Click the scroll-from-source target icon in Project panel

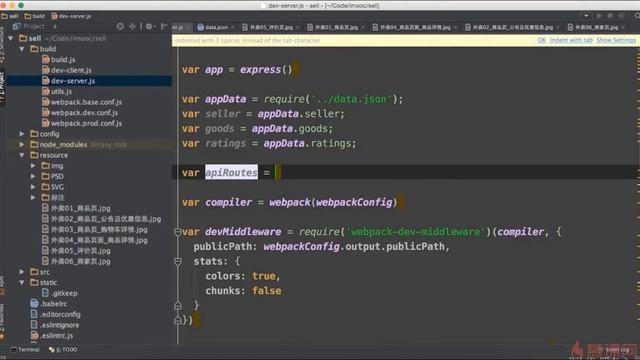(x=120, y=27)
